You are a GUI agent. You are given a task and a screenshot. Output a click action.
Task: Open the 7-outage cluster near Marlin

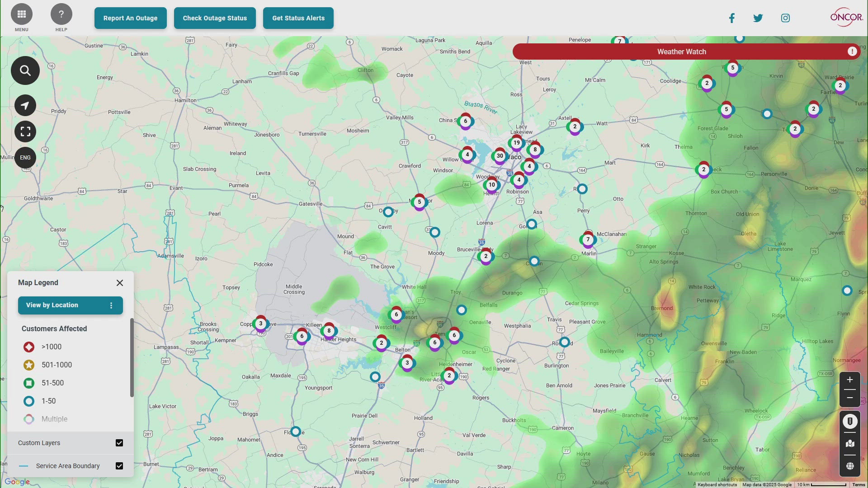coord(588,239)
